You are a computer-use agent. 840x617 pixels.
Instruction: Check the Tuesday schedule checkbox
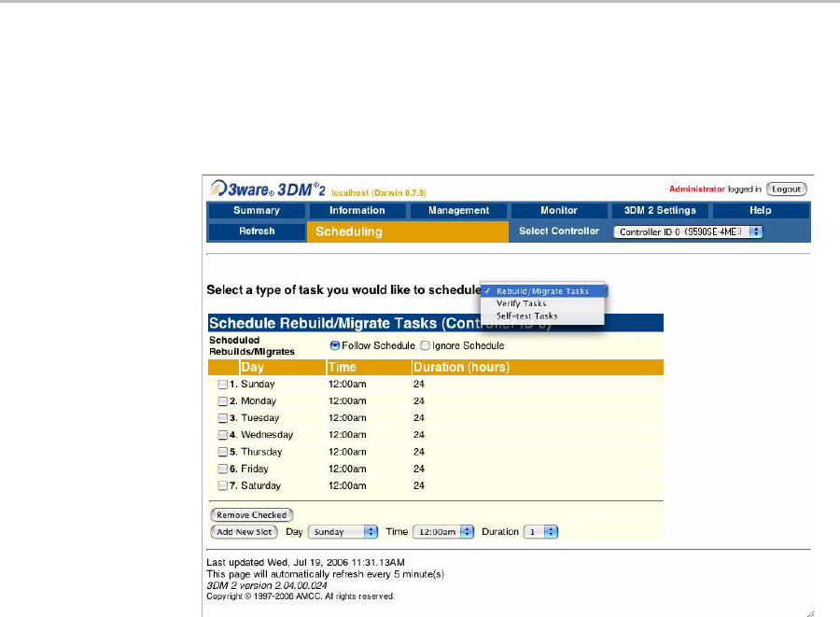(223, 418)
